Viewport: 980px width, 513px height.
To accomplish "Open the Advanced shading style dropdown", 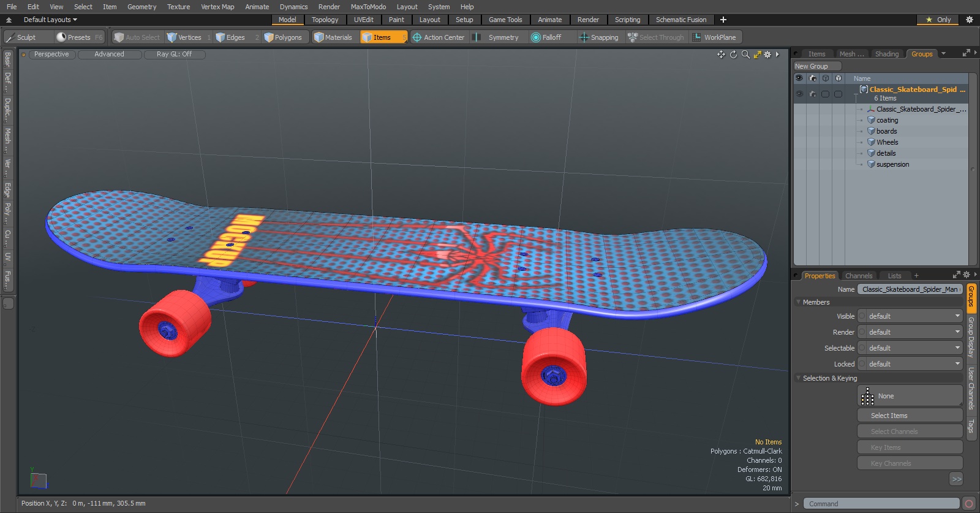I will point(110,54).
